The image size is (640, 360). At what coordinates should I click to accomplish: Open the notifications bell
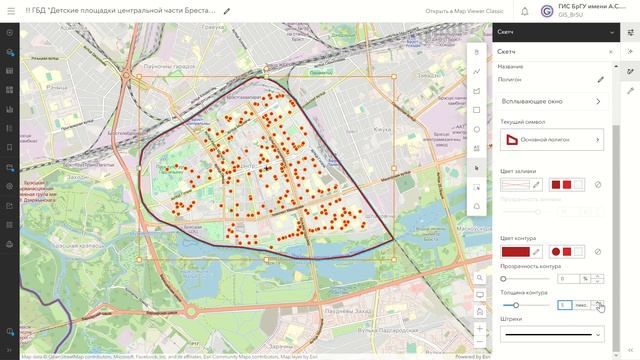[524, 11]
